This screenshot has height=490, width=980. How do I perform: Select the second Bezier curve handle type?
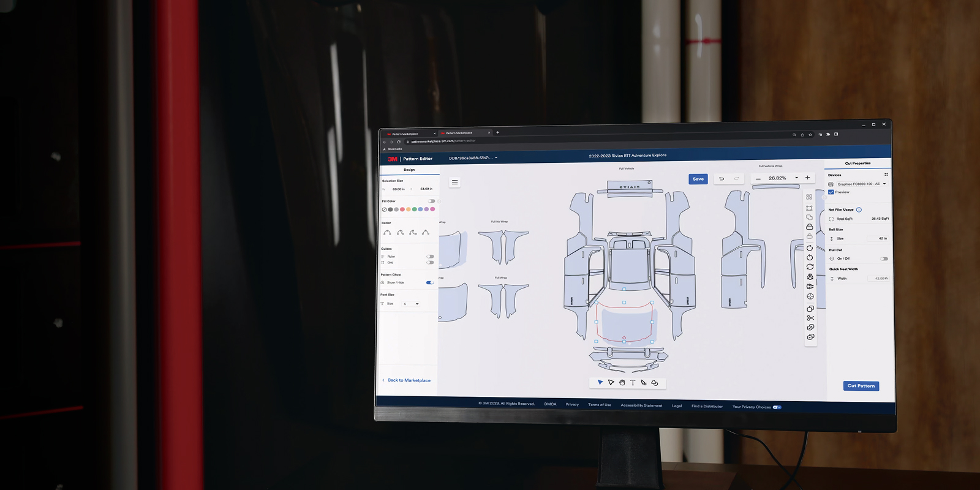pyautogui.click(x=400, y=232)
